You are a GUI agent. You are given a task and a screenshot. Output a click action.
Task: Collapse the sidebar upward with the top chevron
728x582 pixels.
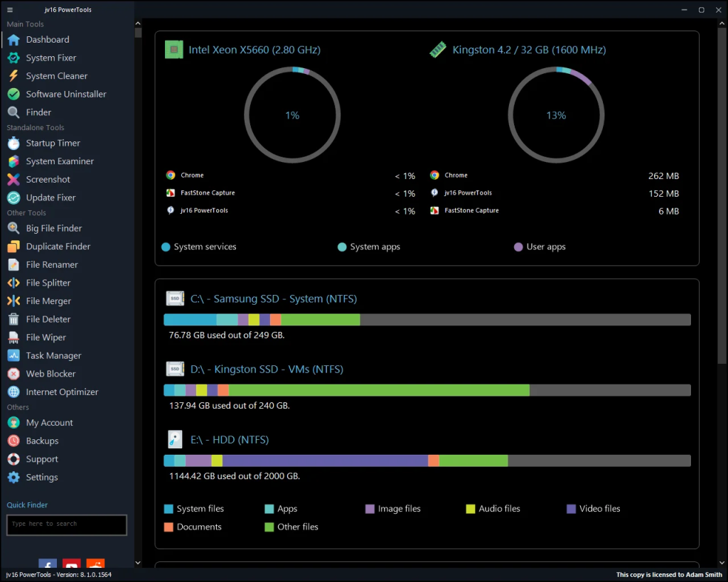click(137, 22)
